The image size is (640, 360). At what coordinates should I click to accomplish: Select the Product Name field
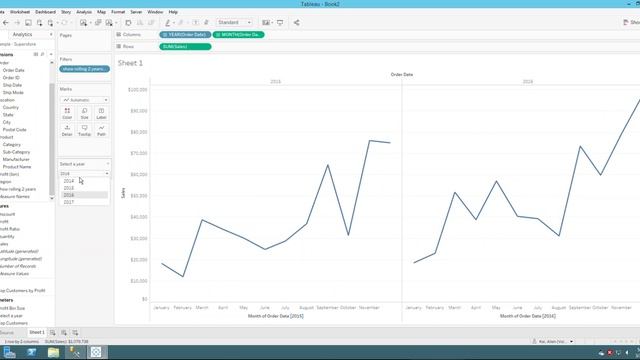point(17,167)
